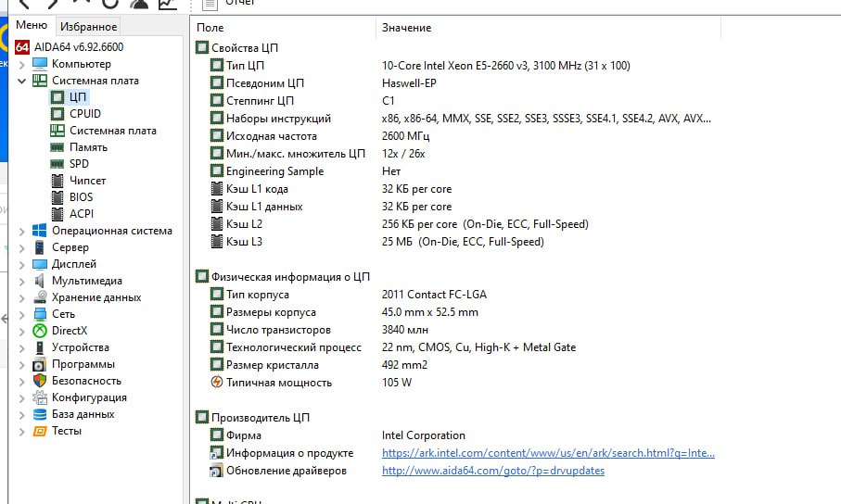Viewport: 841px width, 504px height.
Task: Open the Избранное tab
Action: (88, 26)
